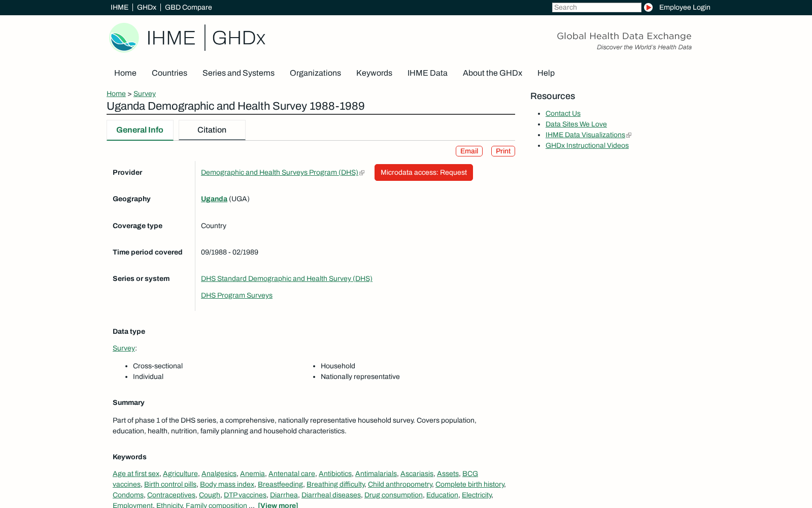812x508 pixels.
Task: Click the Breathing difficulty keyword
Action: pyautogui.click(x=335, y=484)
